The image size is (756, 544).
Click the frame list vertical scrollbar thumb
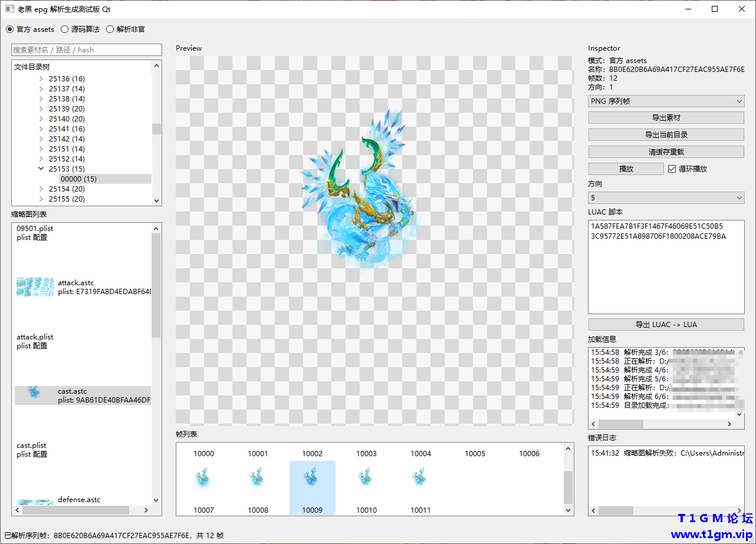[x=568, y=486]
